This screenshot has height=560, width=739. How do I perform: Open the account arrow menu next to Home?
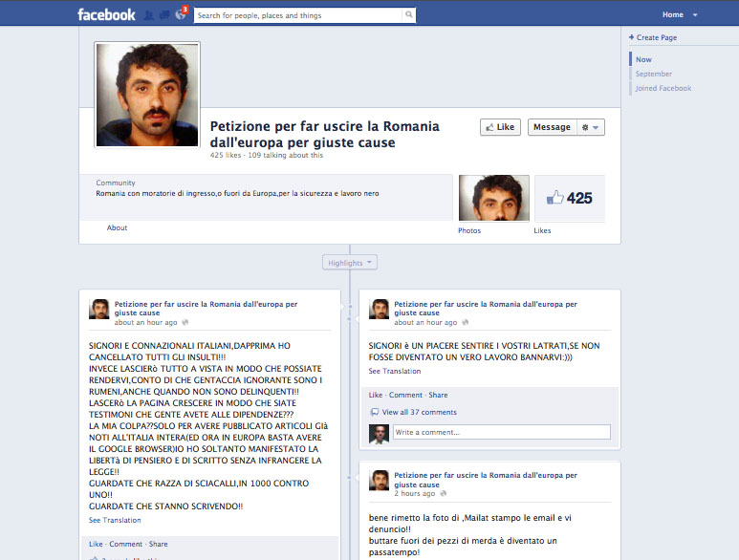pos(695,15)
